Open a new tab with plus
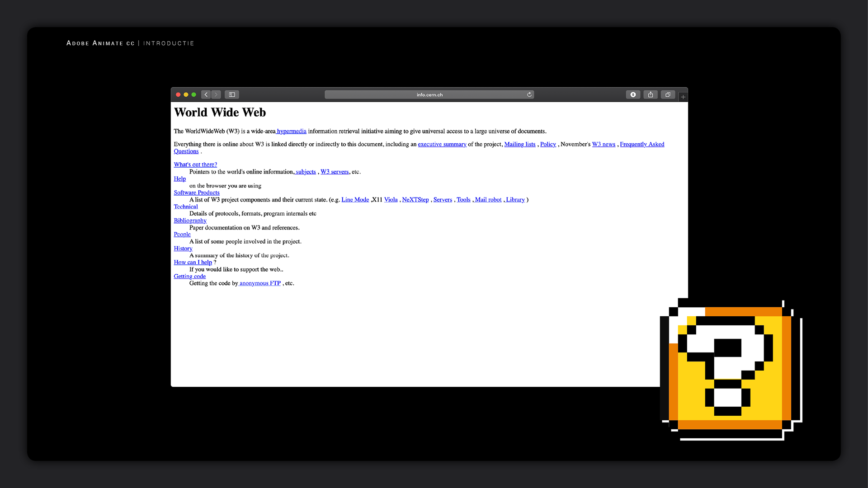Image resolution: width=868 pixels, height=488 pixels. pyautogui.click(x=683, y=97)
